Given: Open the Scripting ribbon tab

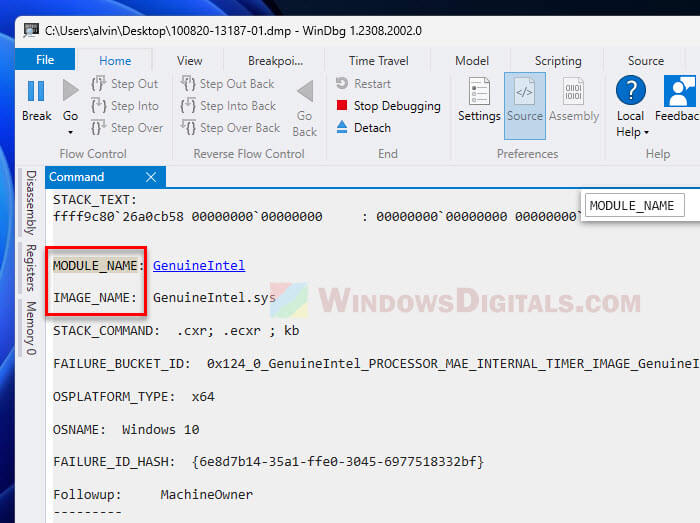Looking at the screenshot, I should tap(558, 61).
